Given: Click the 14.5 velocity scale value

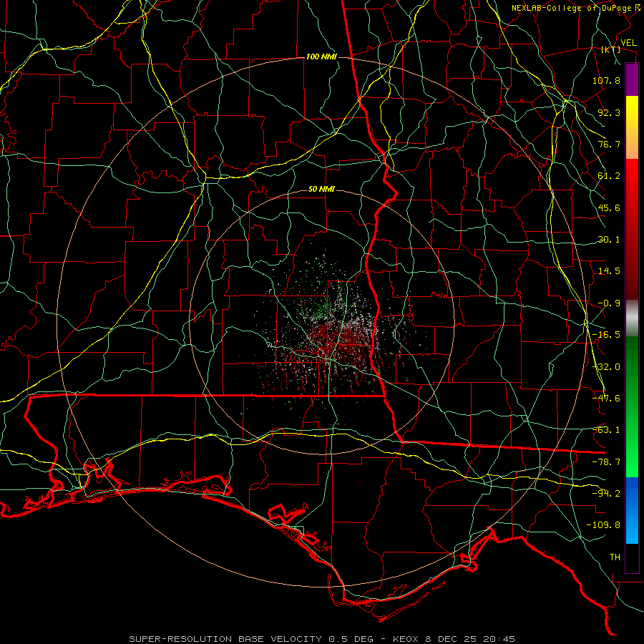Looking at the screenshot, I should coord(609,271).
